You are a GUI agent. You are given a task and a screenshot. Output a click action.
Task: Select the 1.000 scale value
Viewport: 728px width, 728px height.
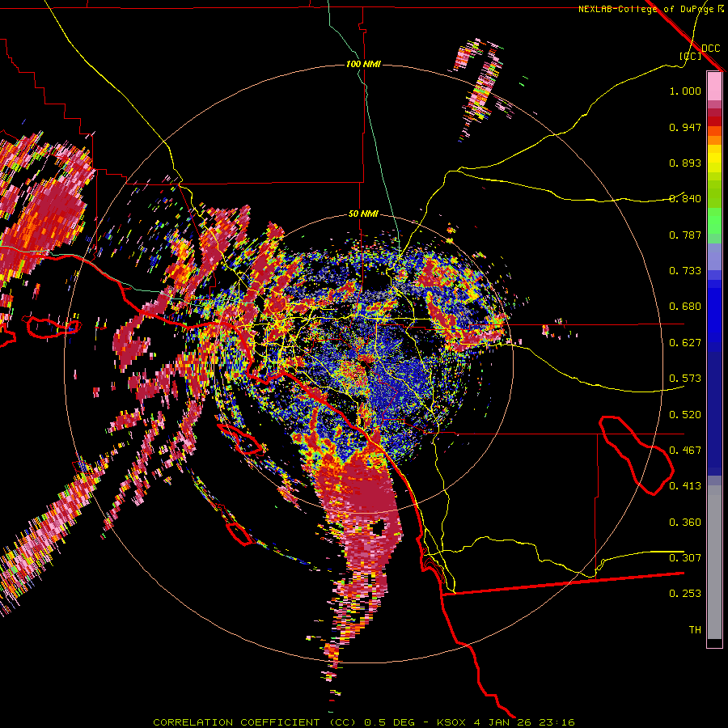[x=685, y=91]
